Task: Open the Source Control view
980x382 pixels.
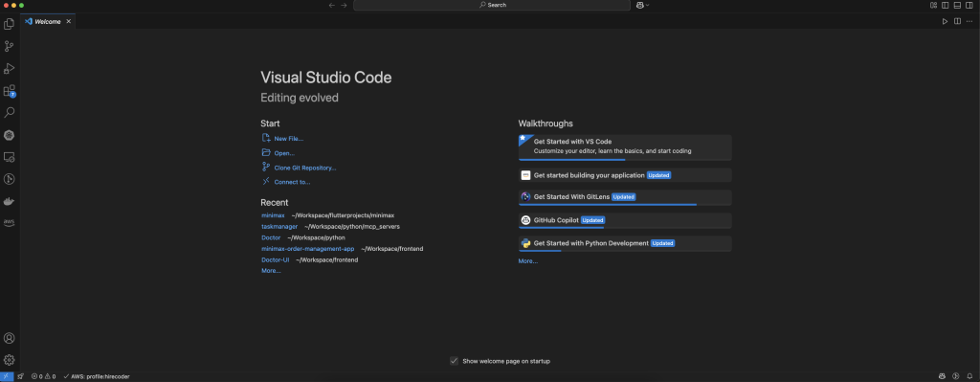Action: (9, 46)
